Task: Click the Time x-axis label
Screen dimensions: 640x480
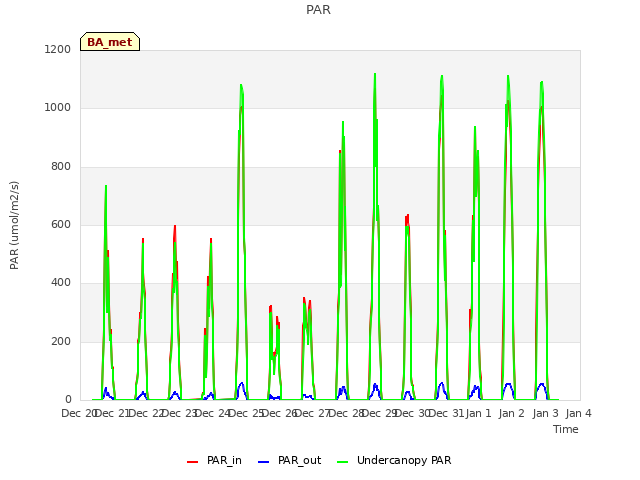Action: (566, 429)
